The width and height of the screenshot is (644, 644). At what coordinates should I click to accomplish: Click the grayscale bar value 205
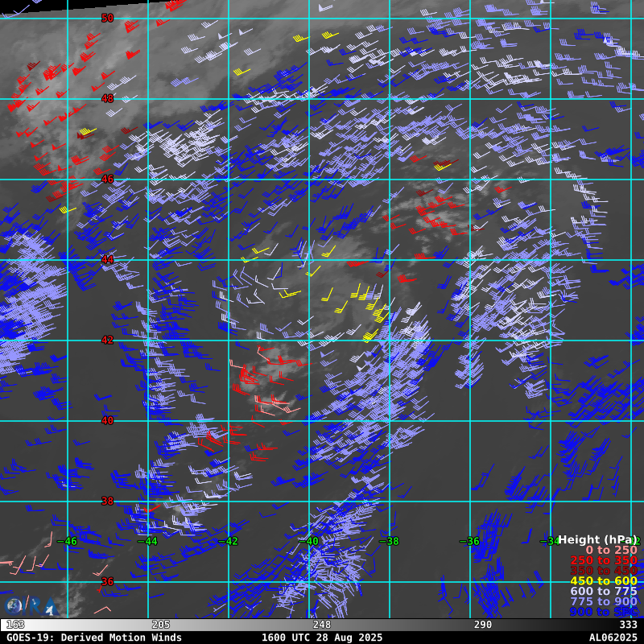[160, 625]
